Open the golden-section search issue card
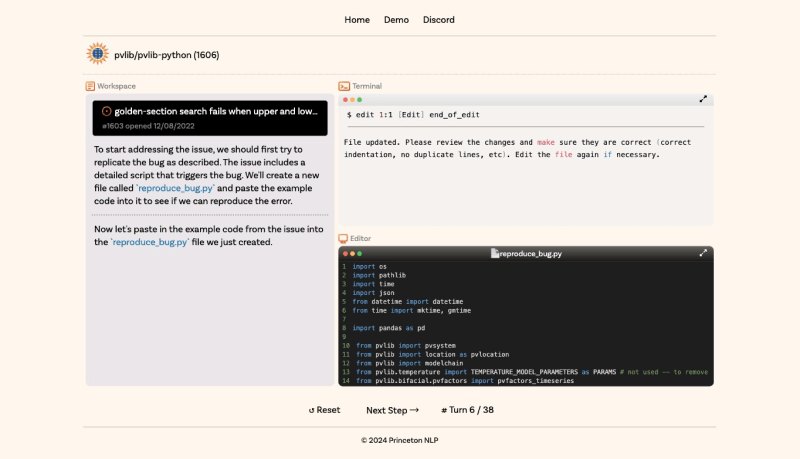Image resolution: width=800 pixels, height=459 pixels. pyautogui.click(x=210, y=118)
